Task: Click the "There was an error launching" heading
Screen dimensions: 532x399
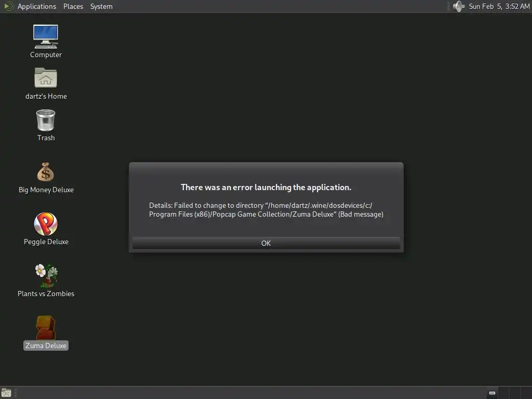Action: click(266, 187)
